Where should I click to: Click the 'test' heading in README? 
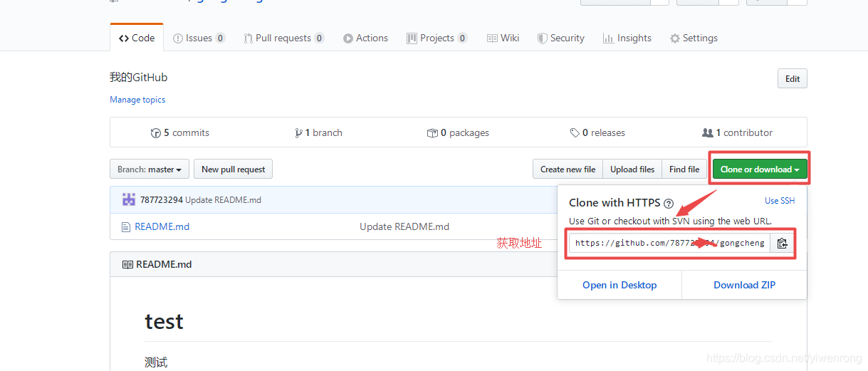(164, 321)
